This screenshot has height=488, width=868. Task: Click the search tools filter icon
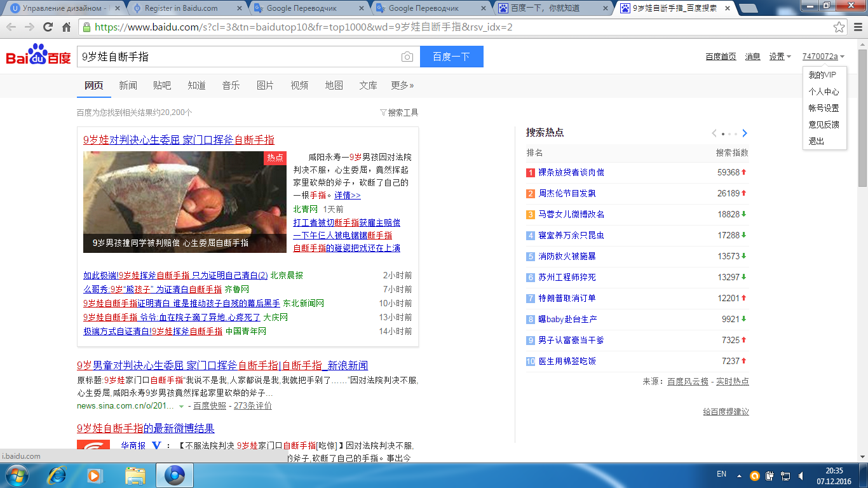[383, 112]
